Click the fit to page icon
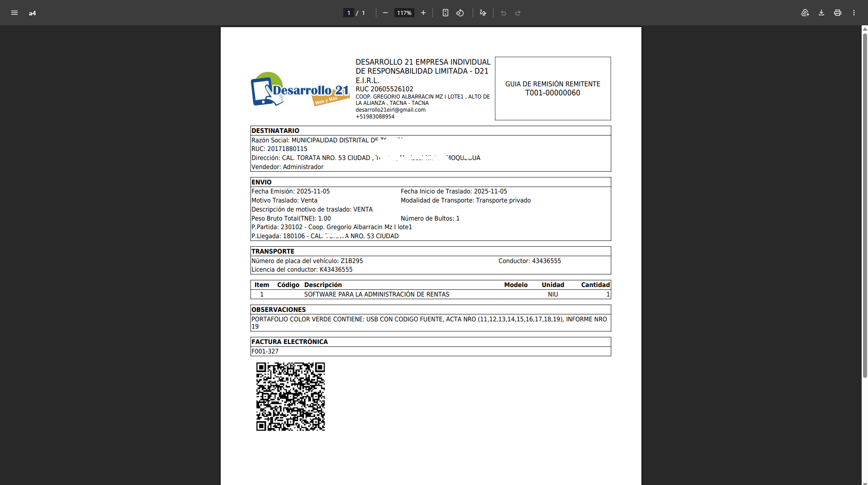Image resolution: width=868 pixels, height=485 pixels. [446, 13]
